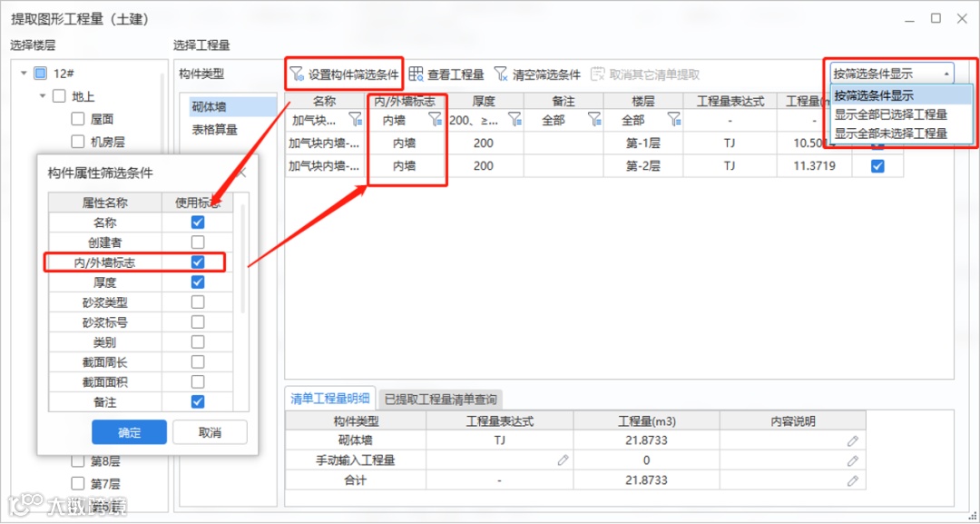
Task: Edit 内容说明 pencil for 手动输入工程量 row
Action: 852,460
